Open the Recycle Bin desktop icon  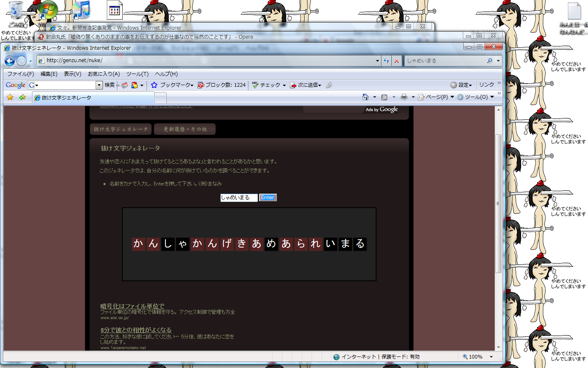click(x=16, y=13)
